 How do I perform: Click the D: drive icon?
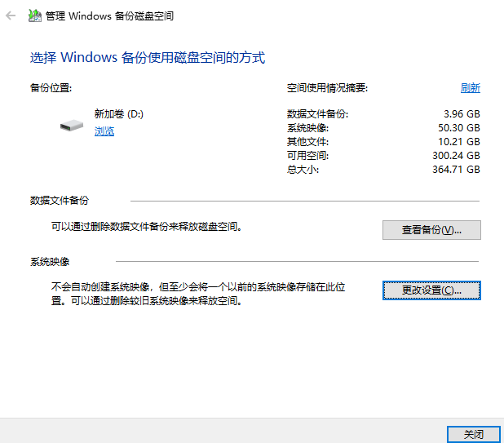point(72,126)
